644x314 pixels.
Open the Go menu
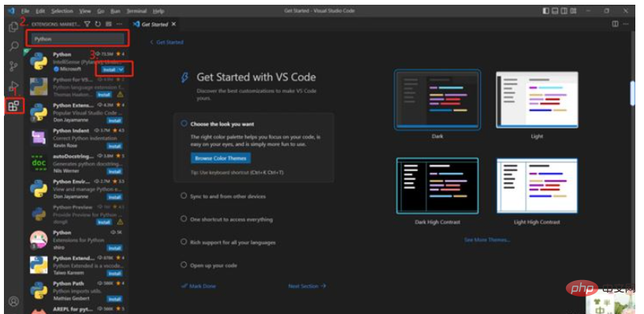101,11
